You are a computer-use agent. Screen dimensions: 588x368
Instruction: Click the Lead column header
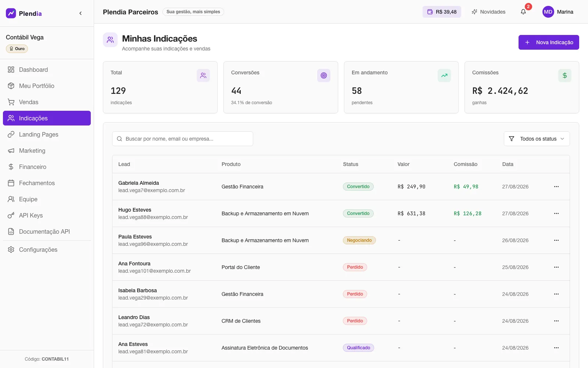point(124,164)
